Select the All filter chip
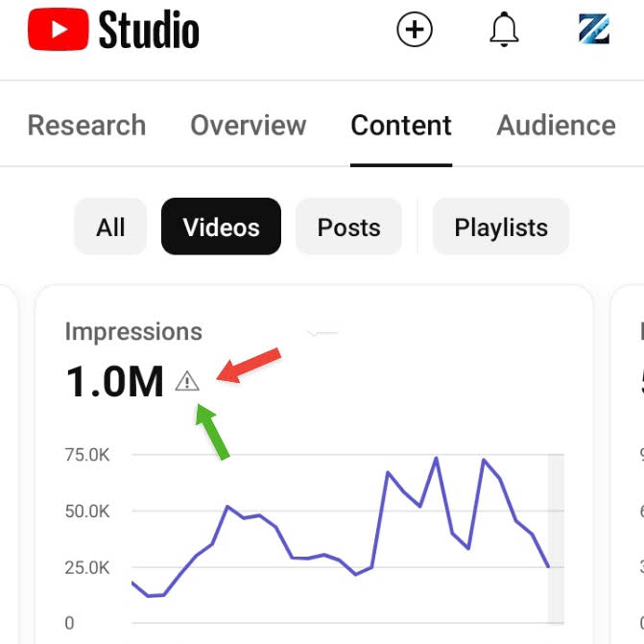The image size is (644, 644). (x=110, y=227)
